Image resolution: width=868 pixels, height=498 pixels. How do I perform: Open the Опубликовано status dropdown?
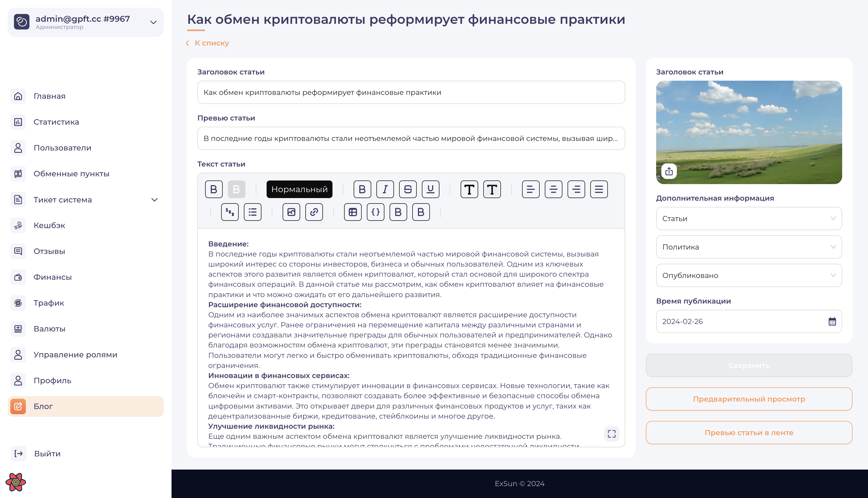(x=749, y=275)
